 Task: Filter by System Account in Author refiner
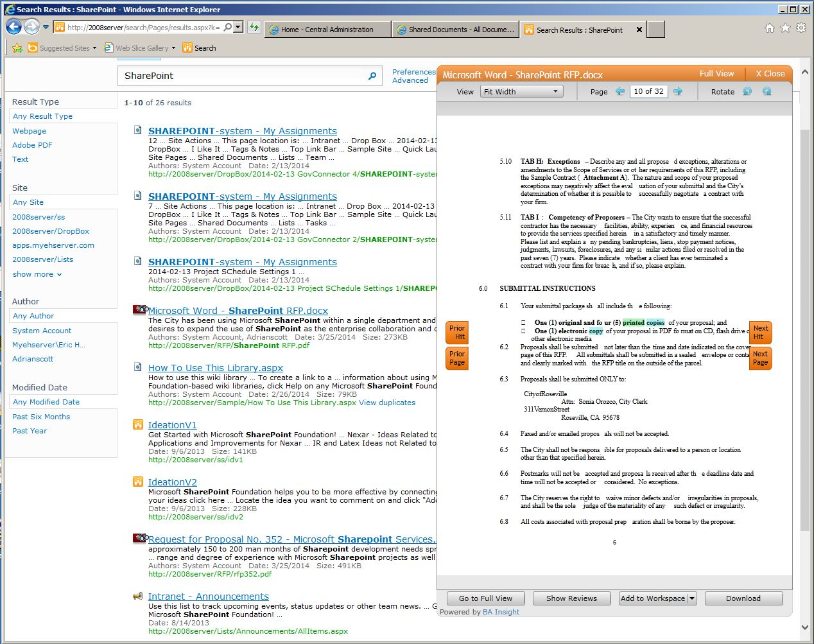click(42, 331)
